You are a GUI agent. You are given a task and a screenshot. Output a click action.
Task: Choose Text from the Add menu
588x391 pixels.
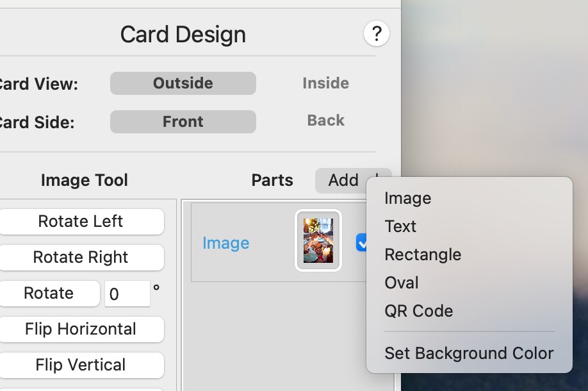click(x=401, y=226)
